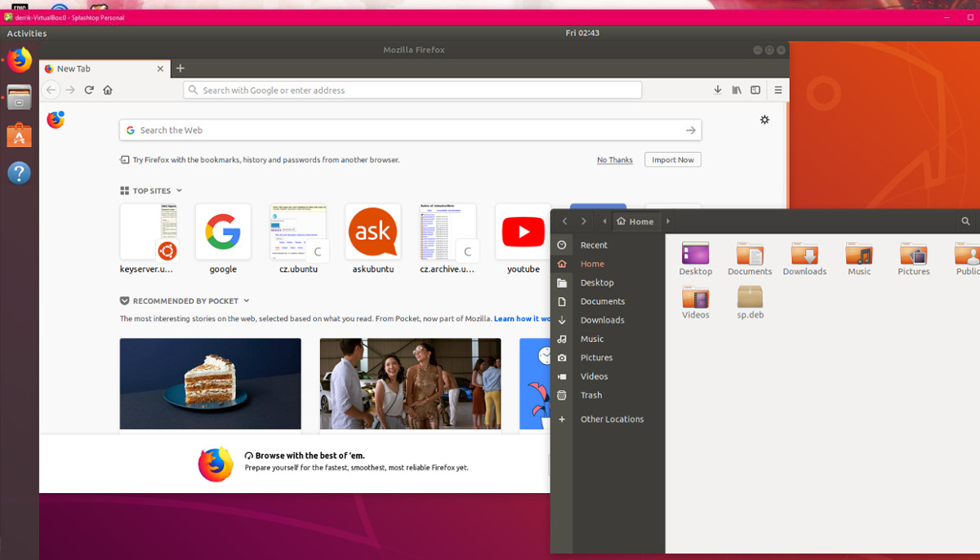Reload the current Firefox page

[89, 91]
